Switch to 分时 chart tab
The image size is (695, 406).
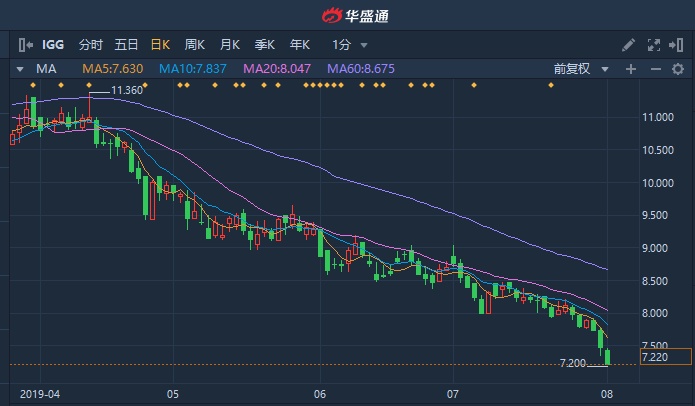(90, 45)
